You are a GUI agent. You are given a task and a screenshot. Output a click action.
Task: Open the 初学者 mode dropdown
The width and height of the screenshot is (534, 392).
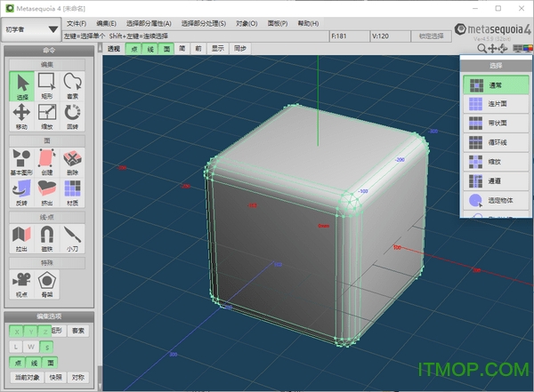[31, 29]
